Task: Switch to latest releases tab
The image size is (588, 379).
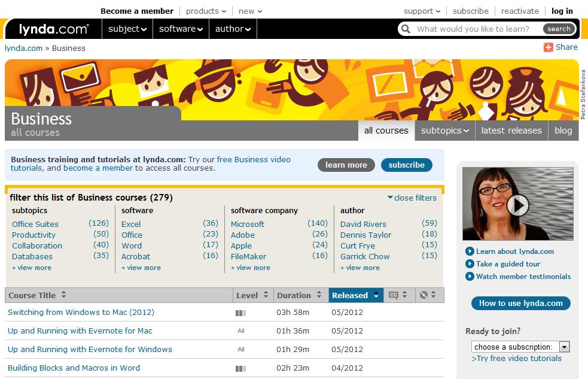Action: point(511,131)
